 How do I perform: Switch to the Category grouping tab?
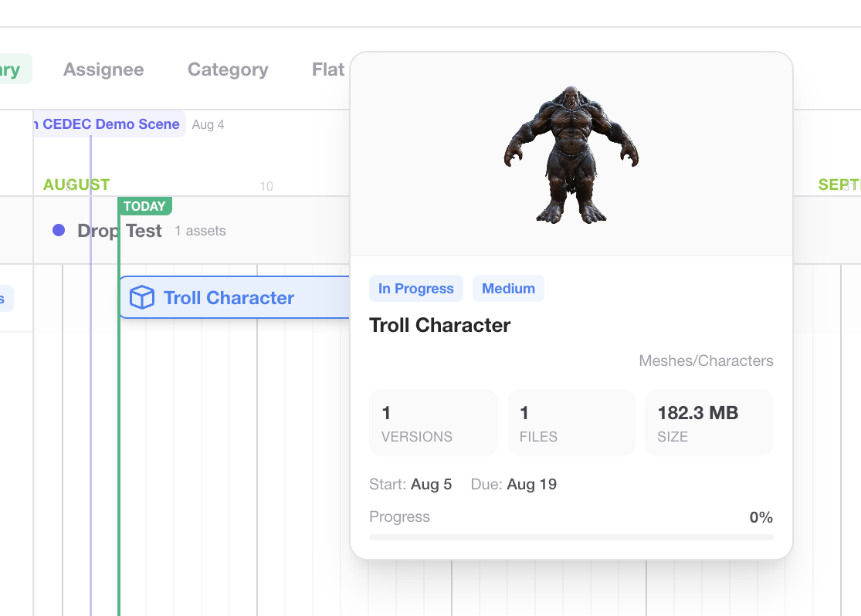point(228,69)
